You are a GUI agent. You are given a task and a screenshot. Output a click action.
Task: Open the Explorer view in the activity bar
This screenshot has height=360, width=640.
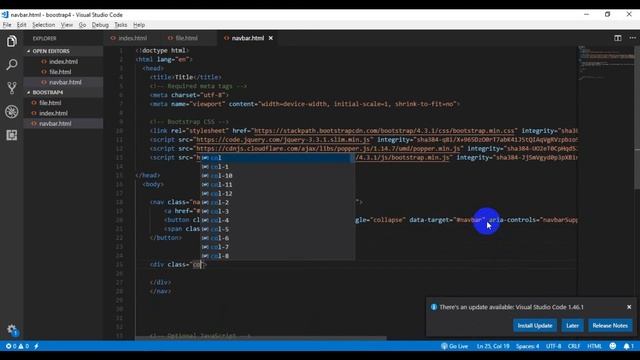[x=11, y=41]
